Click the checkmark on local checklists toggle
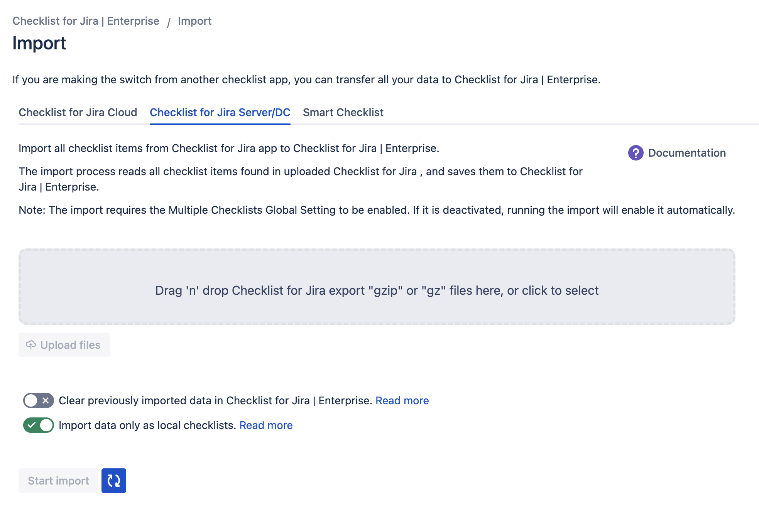This screenshot has width=759, height=532. pos(32,425)
